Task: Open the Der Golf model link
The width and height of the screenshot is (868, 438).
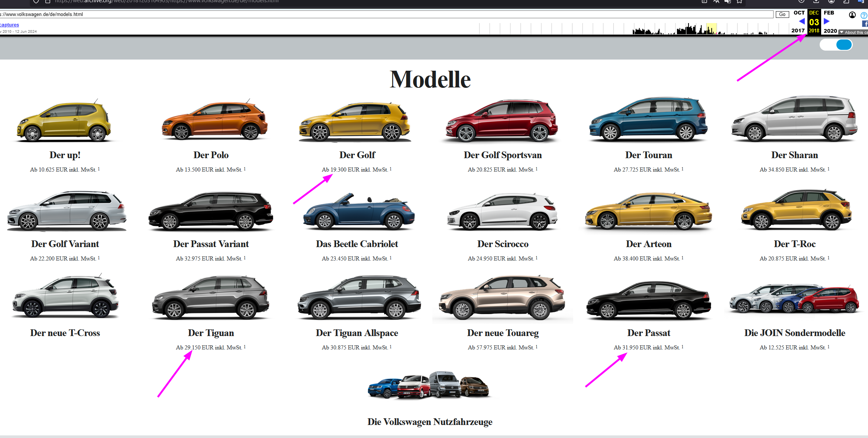Action: pos(357,155)
